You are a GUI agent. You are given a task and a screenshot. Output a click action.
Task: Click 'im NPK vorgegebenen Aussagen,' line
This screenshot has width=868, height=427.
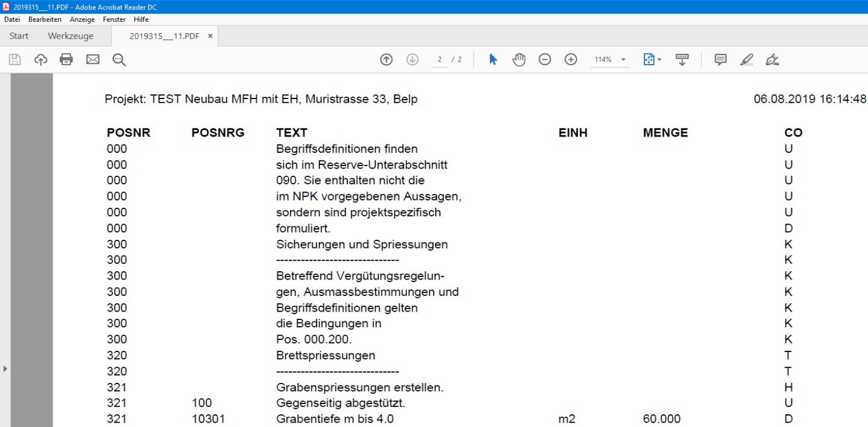369,196
